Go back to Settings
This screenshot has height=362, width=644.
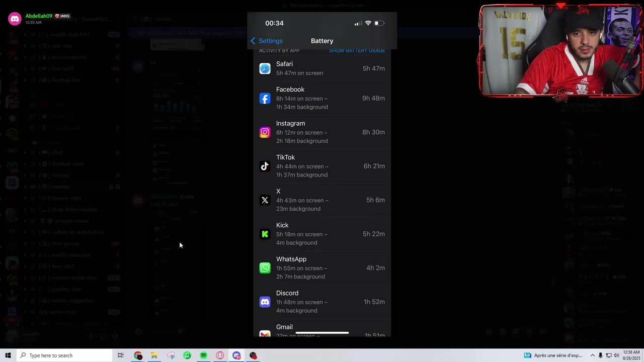point(267,41)
